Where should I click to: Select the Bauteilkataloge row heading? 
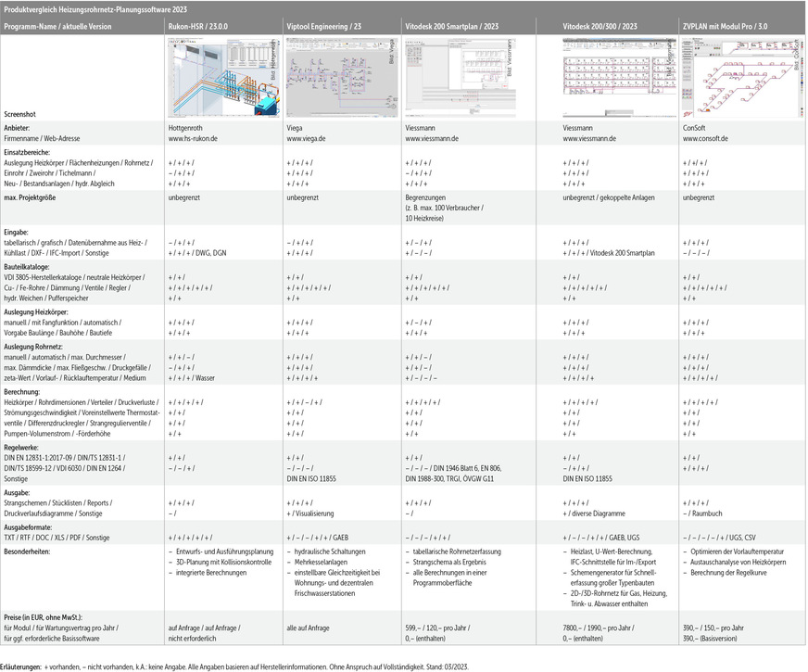pyautogui.click(x=32, y=266)
